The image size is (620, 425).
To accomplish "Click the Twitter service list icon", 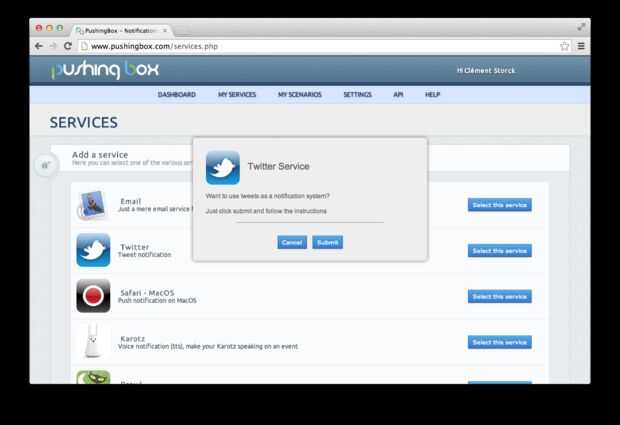I will point(93,250).
